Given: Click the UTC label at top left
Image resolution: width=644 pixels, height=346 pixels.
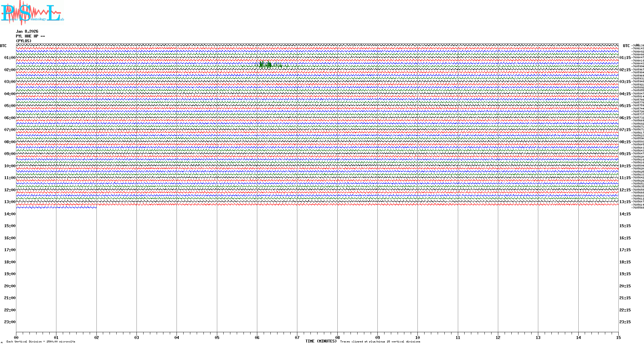Looking at the screenshot, I should 3,46.
